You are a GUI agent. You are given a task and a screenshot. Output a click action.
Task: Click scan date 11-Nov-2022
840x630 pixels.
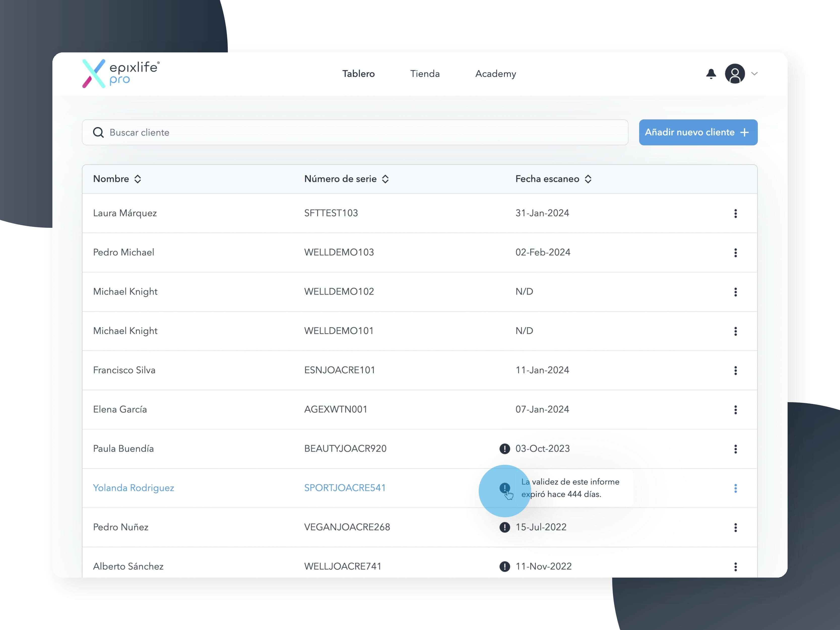click(544, 566)
